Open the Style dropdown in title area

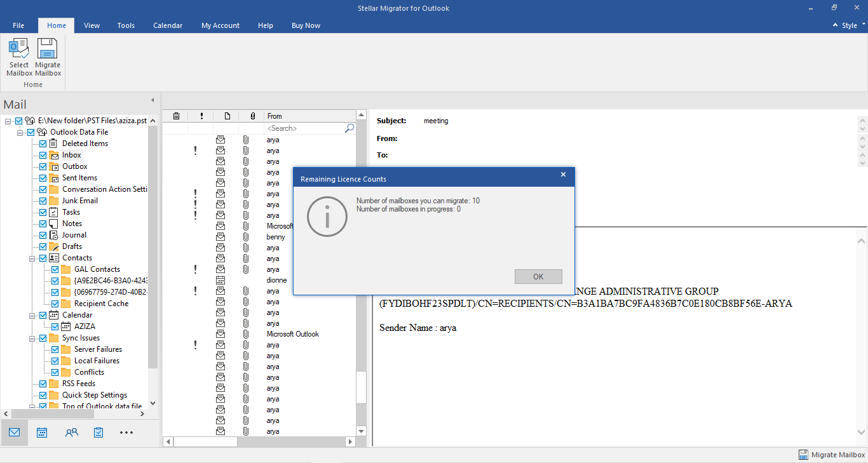[x=849, y=25]
